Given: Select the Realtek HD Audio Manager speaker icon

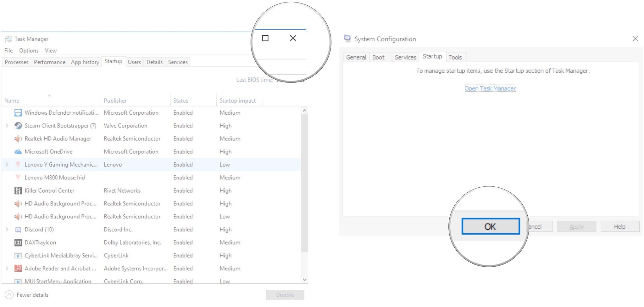Looking at the screenshot, I should [18, 139].
